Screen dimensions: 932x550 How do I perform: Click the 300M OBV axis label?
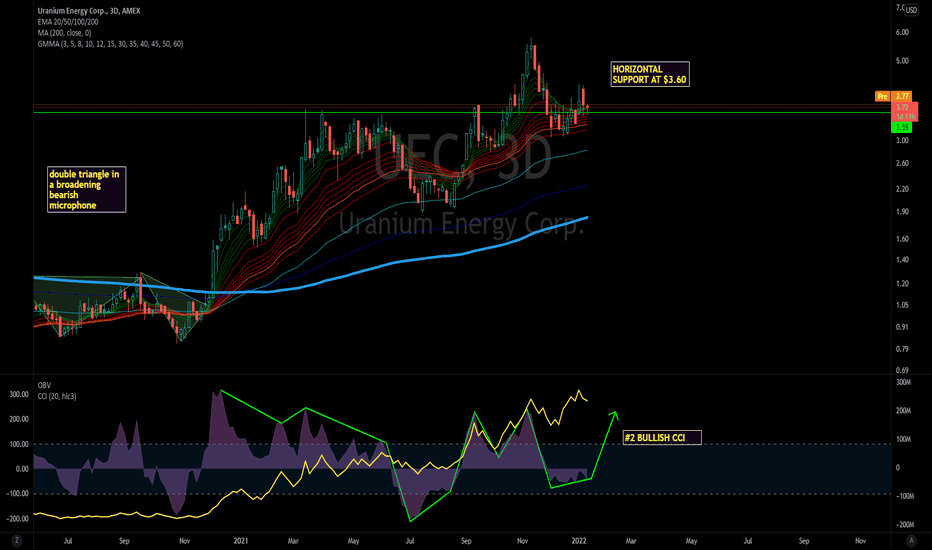coord(903,382)
